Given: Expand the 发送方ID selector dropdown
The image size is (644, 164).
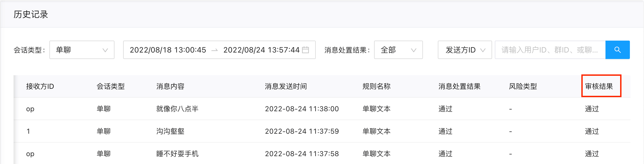Looking at the screenshot, I should pyautogui.click(x=465, y=50).
